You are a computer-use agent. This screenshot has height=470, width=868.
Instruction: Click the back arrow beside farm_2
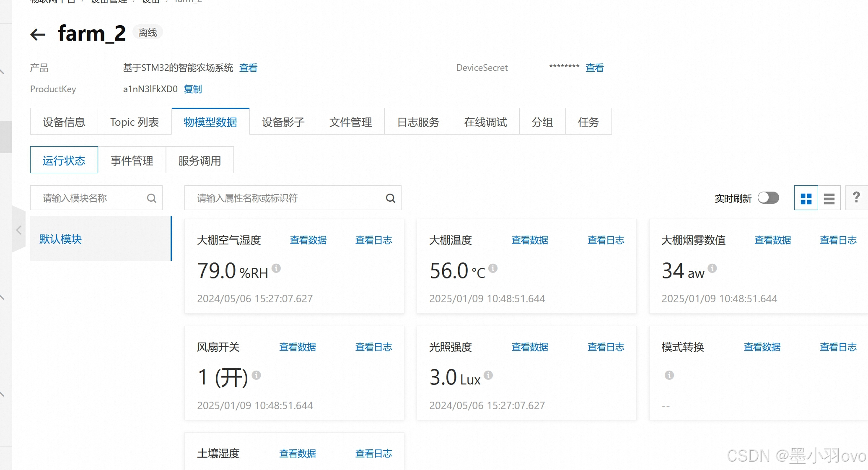(x=38, y=34)
